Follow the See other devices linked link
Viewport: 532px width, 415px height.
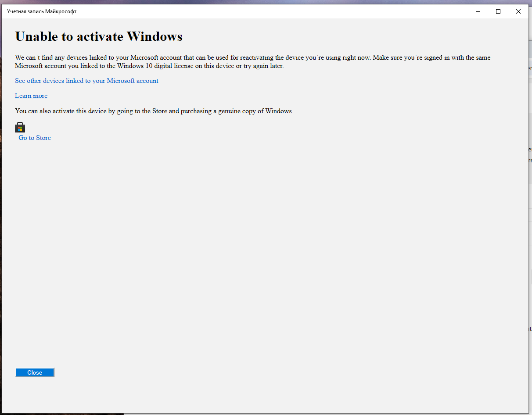pyautogui.click(x=86, y=81)
